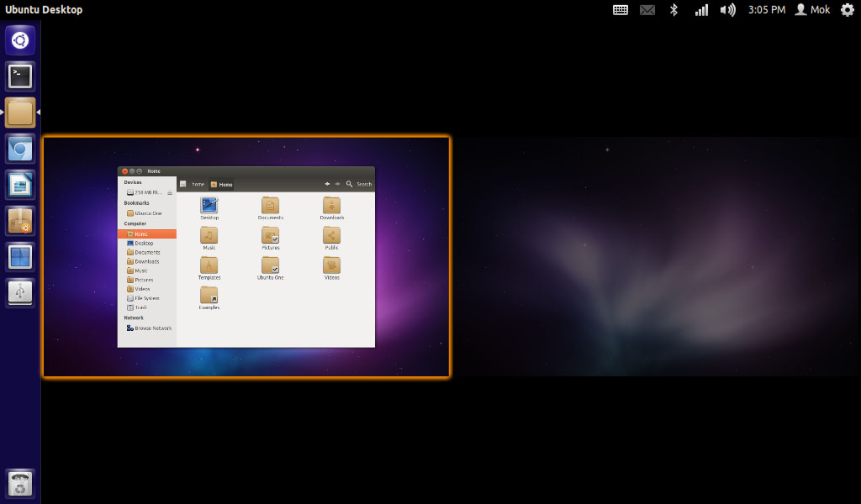
Task: Open the Mok user account menu
Action: coord(813,10)
